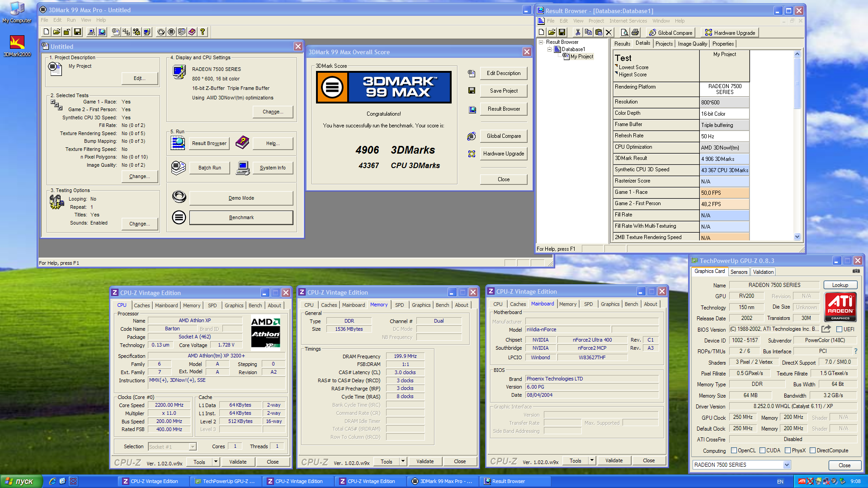Click Global Compare button in Result Browser toolbar
The image size is (868, 488).
pyautogui.click(x=671, y=33)
